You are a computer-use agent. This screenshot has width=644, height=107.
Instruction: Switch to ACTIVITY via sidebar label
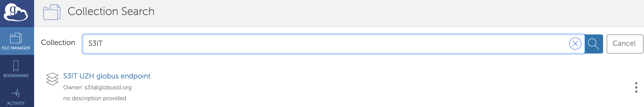coord(16,103)
